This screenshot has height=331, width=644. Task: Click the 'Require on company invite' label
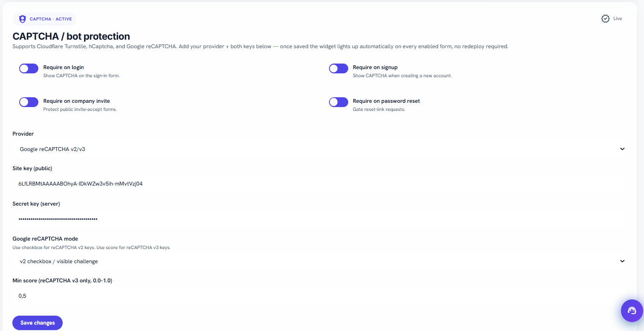[x=77, y=101]
